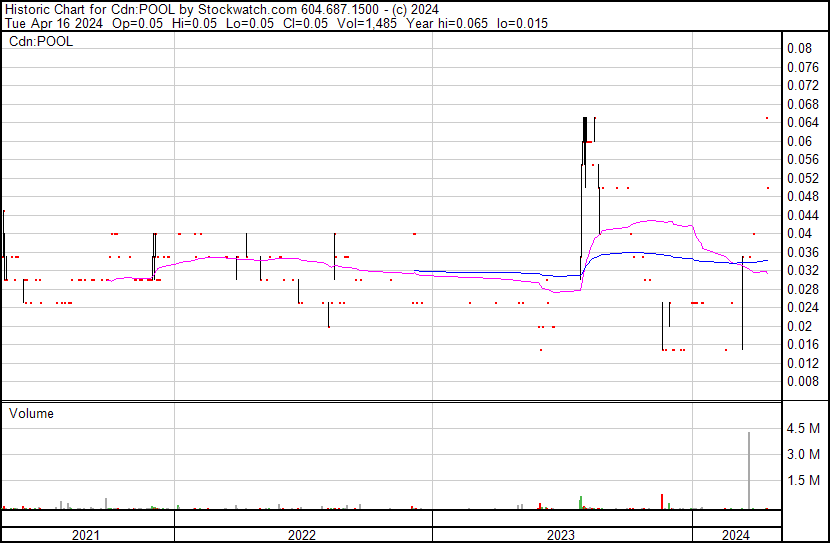830x543 pixels.
Task: Click the 3.0 M volume axis label
Action: (803, 454)
